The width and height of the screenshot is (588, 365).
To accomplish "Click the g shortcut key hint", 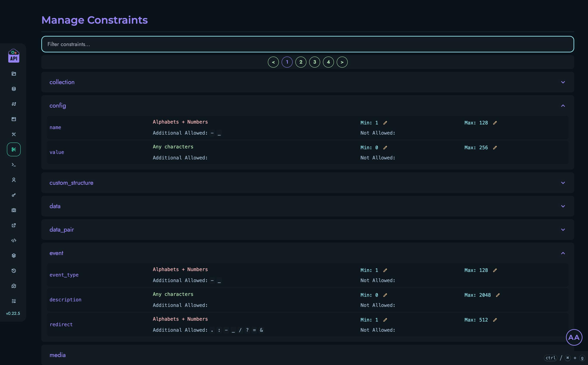I will tap(582, 358).
